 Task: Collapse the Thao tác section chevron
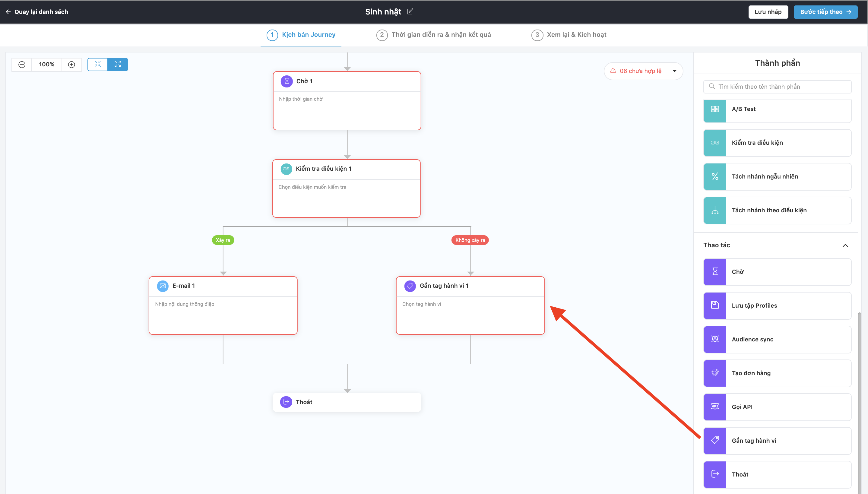845,245
